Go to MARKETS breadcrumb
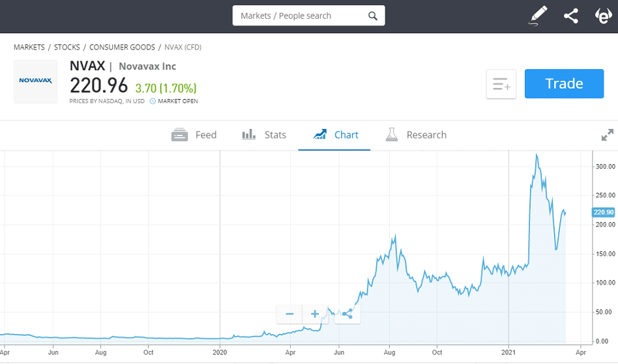Image resolution: width=618 pixels, height=364 pixels. pos(29,48)
